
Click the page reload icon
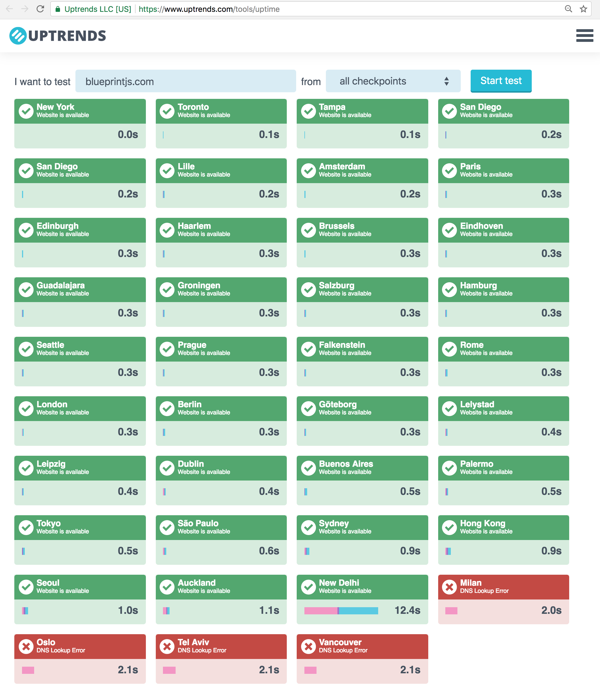pos(40,9)
